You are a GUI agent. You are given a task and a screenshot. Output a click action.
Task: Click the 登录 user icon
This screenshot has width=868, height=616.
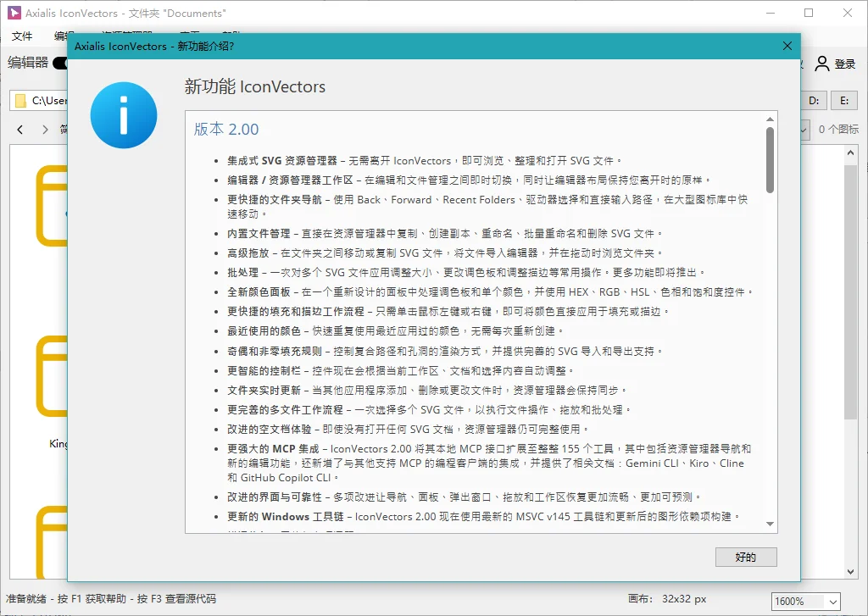(x=822, y=64)
